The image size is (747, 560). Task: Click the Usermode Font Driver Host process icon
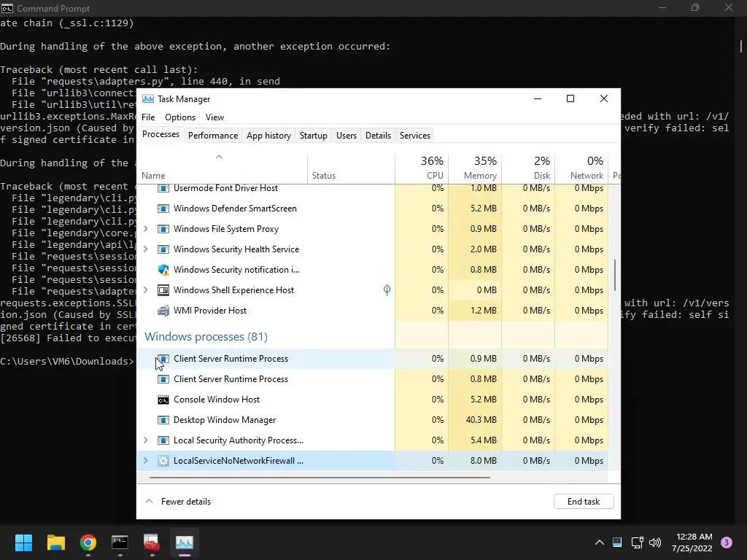coord(163,189)
